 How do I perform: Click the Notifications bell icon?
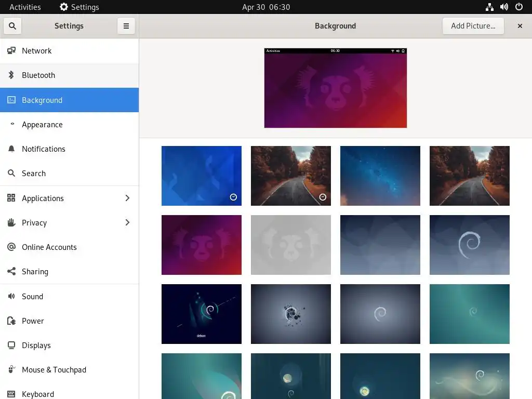[11, 149]
